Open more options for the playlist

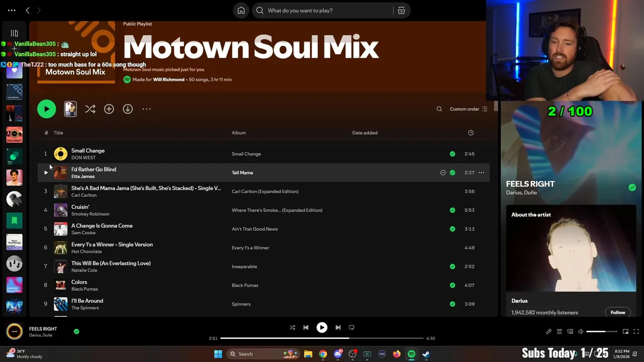click(146, 109)
